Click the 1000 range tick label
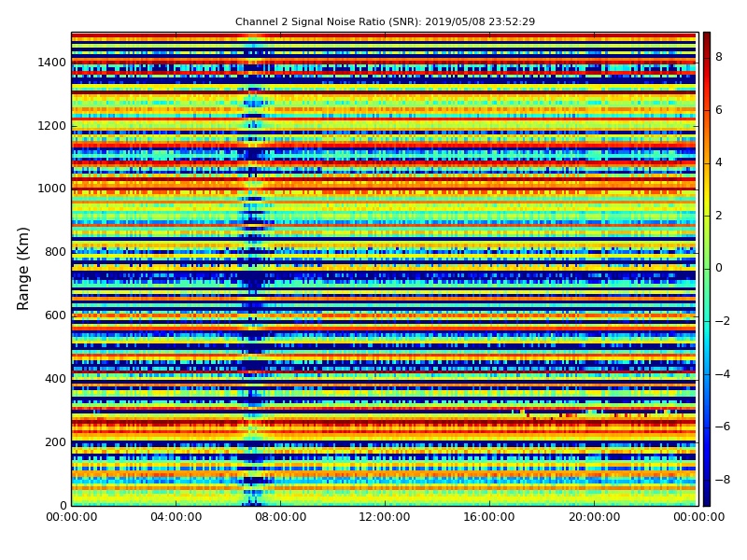The image size is (747, 560). 52,189
